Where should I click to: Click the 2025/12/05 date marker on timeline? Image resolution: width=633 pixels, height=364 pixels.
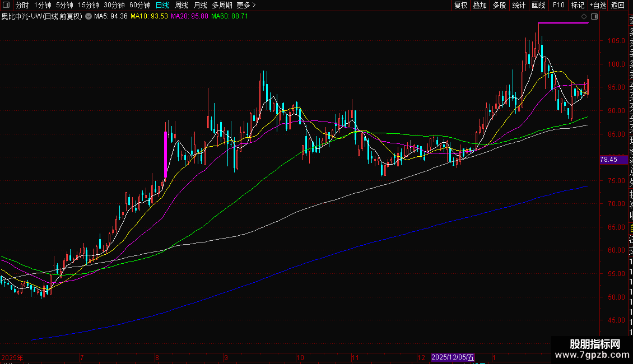pos(453,357)
